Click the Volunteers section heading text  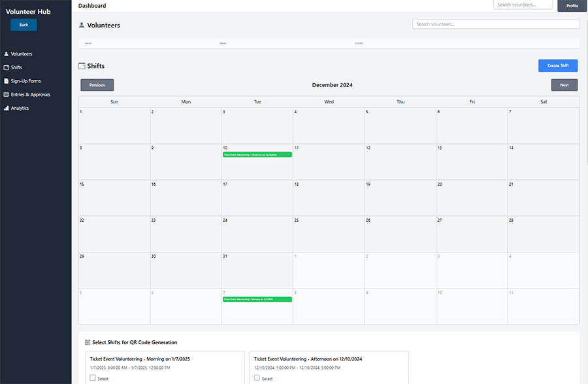click(103, 25)
